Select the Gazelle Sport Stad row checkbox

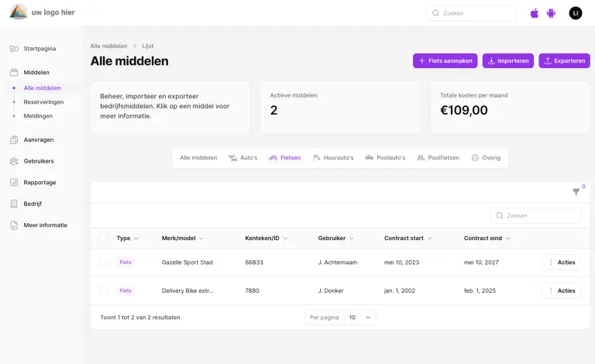(104, 263)
